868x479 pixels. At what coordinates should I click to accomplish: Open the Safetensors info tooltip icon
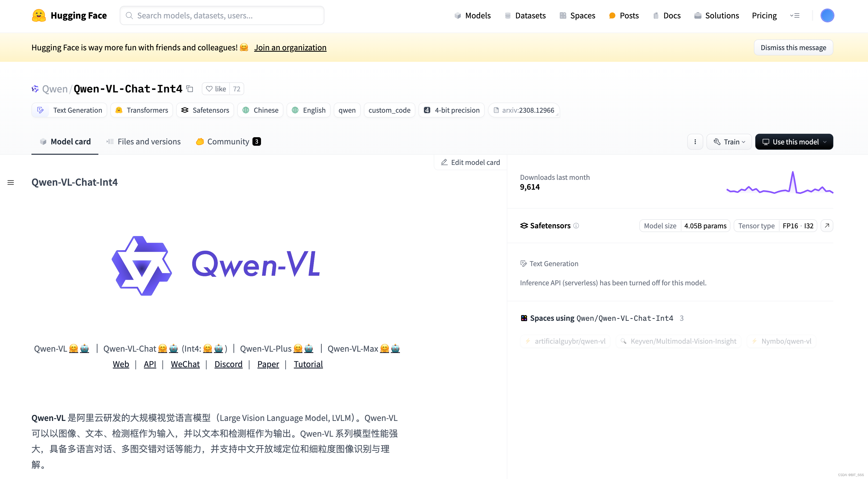click(577, 226)
